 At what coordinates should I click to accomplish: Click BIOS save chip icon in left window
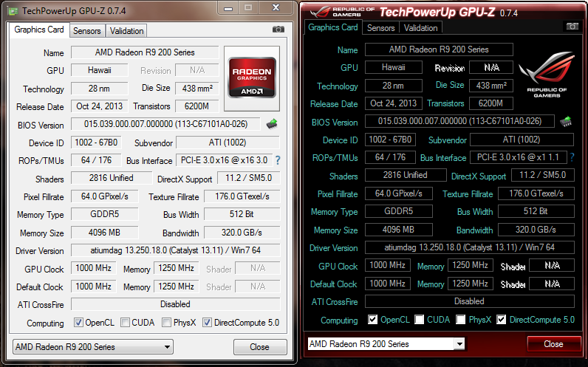coord(272,124)
